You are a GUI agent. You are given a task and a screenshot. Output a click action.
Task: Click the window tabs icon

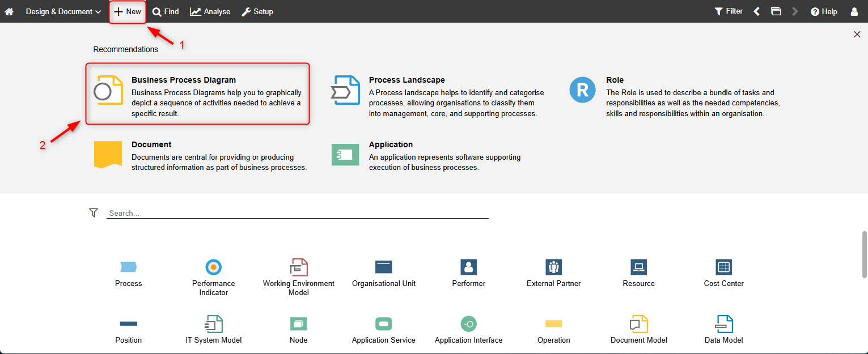tap(776, 11)
